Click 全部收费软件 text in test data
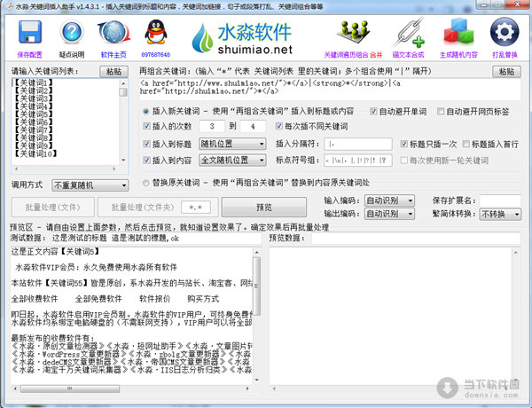The height and width of the screenshot is (408, 532). 35,299
